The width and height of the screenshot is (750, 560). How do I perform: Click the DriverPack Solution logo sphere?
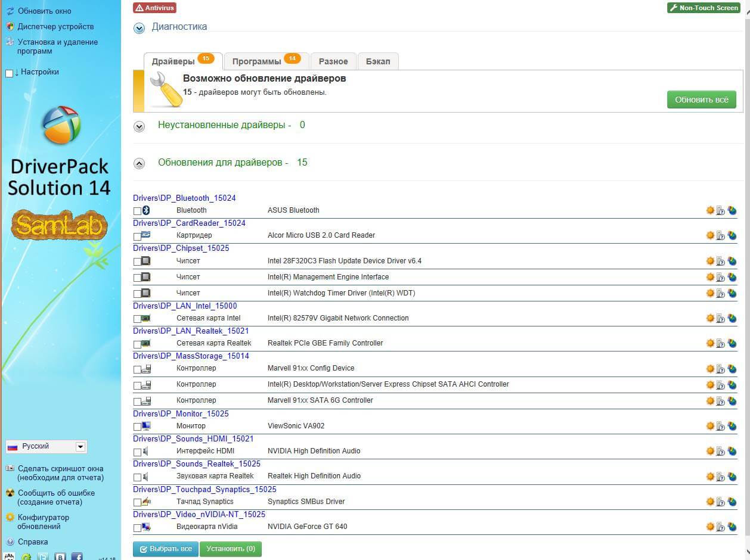(61, 125)
